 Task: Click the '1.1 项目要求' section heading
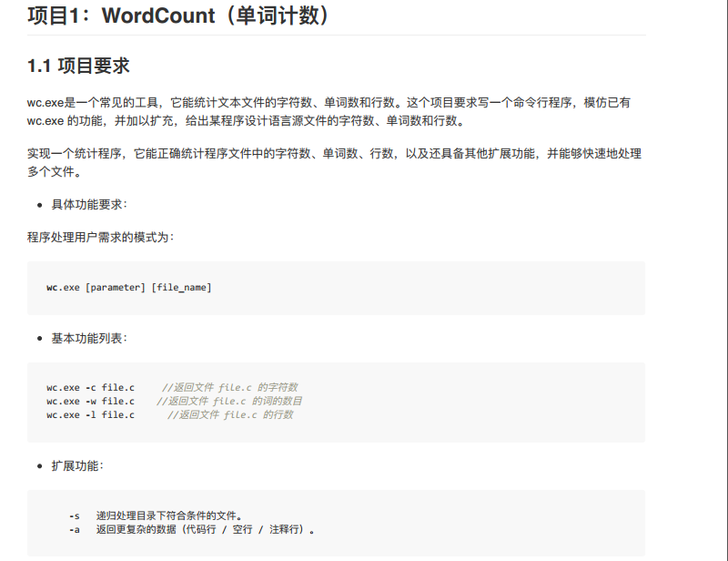78,66
